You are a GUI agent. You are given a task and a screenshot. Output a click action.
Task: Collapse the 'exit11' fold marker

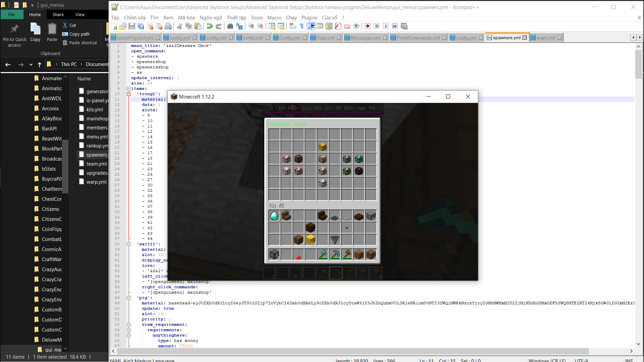click(128, 244)
